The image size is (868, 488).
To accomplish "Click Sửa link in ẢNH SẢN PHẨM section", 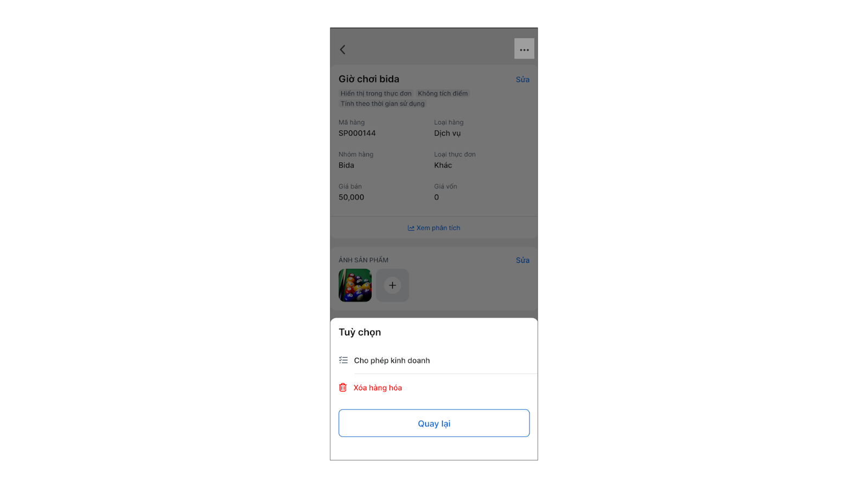I will (522, 260).
